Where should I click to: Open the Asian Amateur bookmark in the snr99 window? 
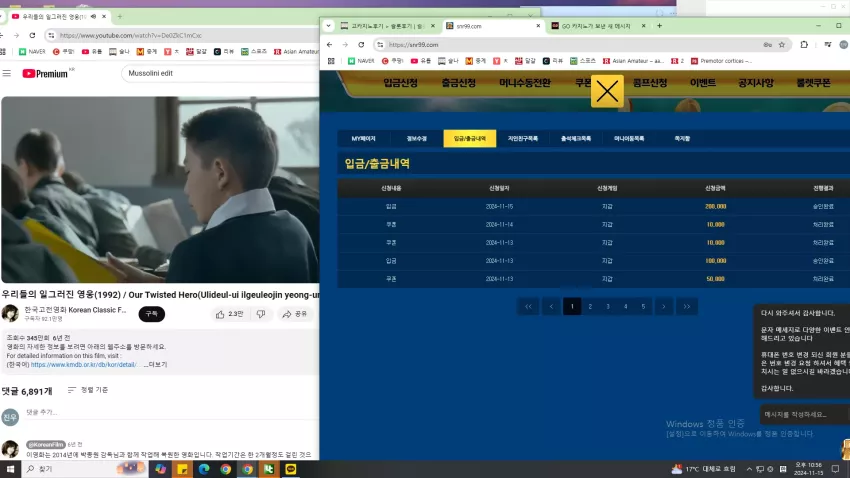click(634, 61)
